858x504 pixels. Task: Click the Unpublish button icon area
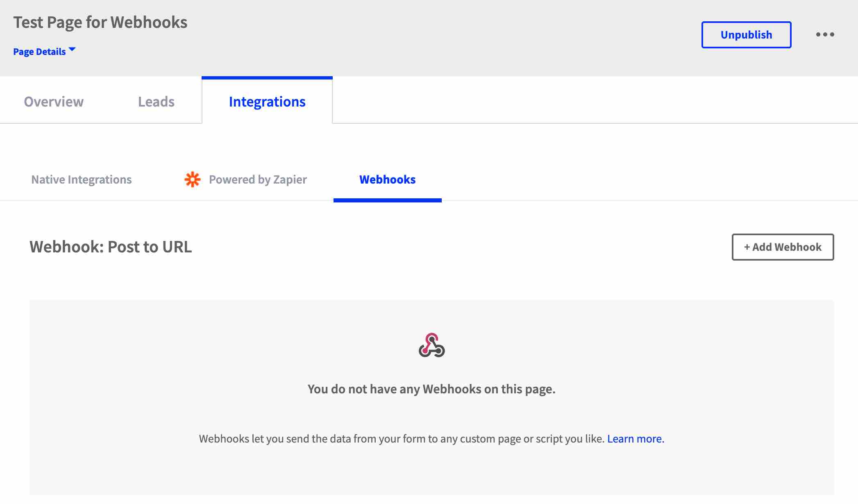pyautogui.click(x=747, y=34)
